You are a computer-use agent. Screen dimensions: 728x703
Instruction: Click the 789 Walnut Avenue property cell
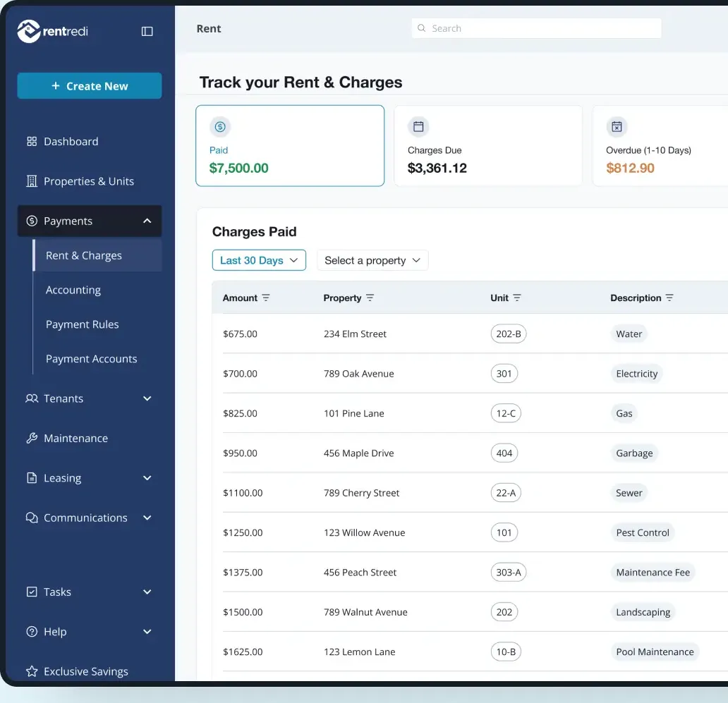point(365,612)
